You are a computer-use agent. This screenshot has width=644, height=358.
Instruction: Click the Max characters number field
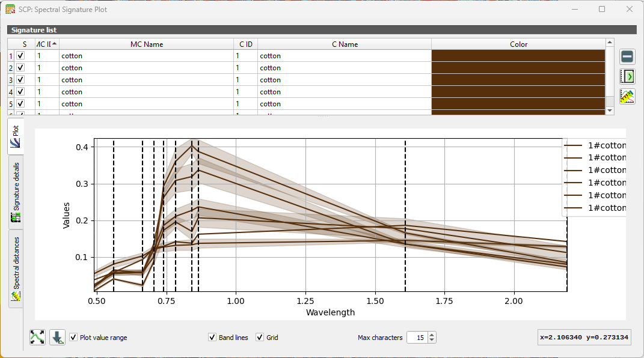(x=416, y=338)
